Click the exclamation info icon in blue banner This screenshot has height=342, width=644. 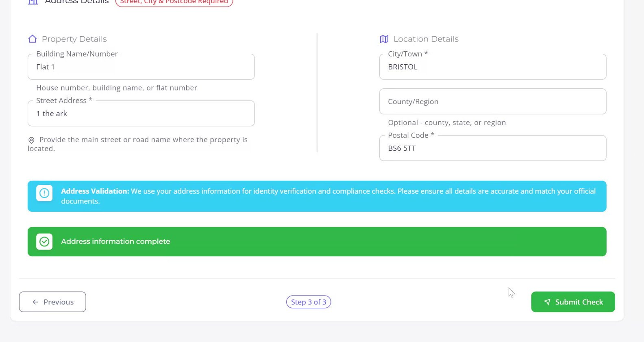[x=44, y=193]
